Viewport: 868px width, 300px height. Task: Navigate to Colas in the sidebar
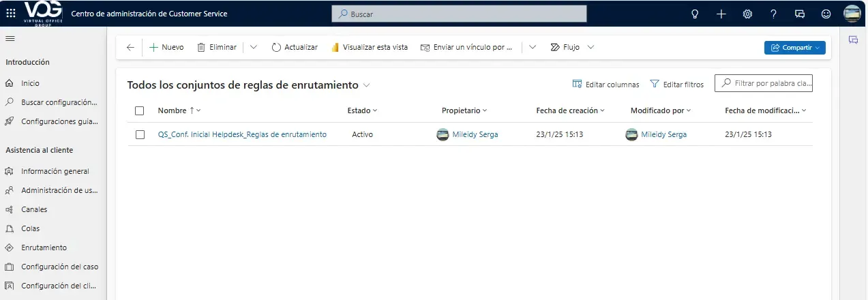(x=30, y=228)
